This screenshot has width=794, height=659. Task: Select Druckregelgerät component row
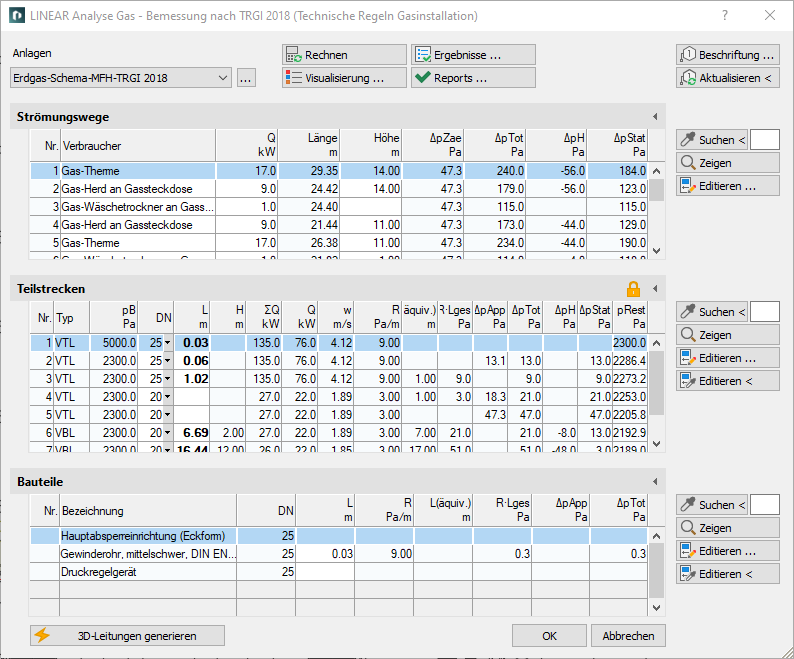tap(339, 572)
